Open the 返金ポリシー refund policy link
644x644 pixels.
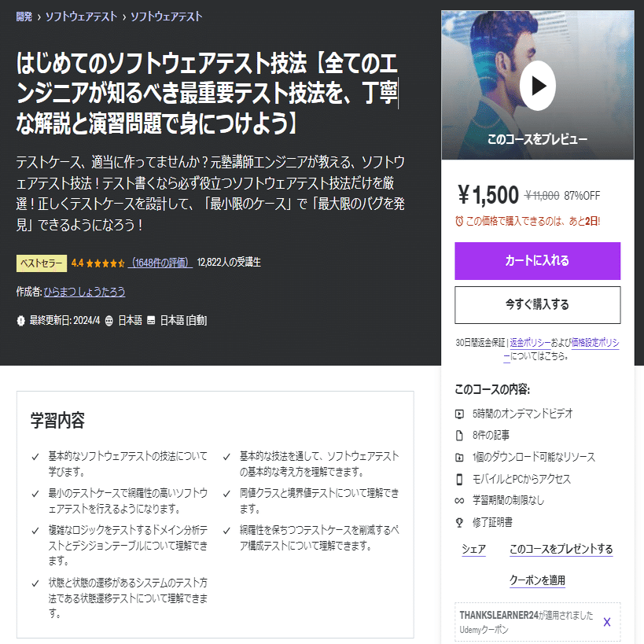click(530, 343)
